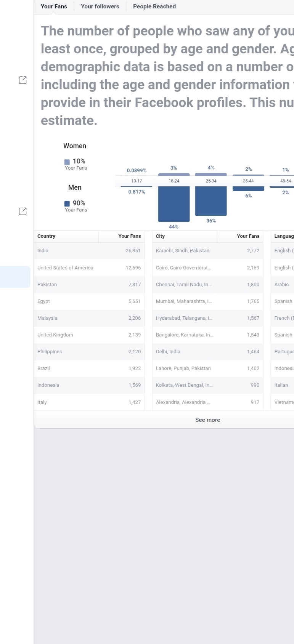This screenshot has height=644, width=294.
Task: Select the People Reached tab
Action: click(x=154, y=6)
